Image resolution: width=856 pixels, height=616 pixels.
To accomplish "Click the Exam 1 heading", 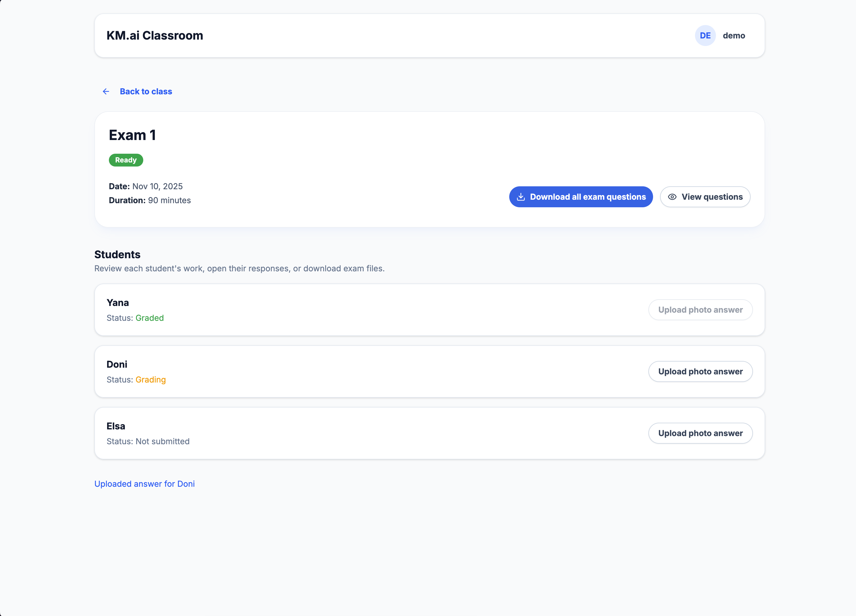I will [x=132, y=135].
